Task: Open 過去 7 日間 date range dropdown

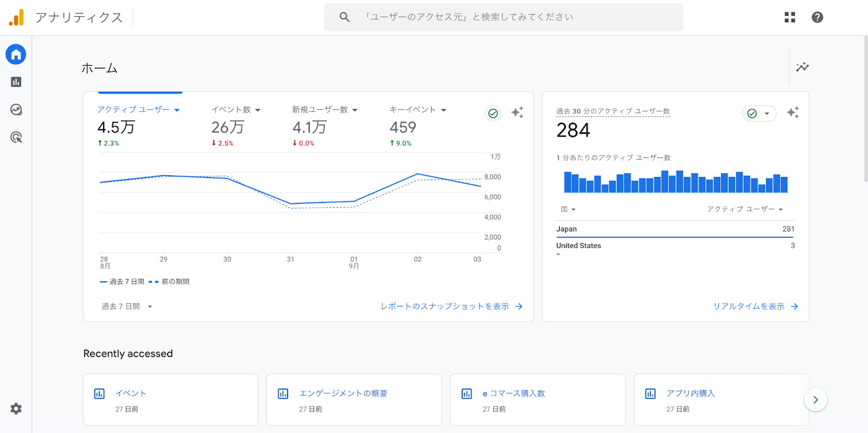Action: [127, 307]
